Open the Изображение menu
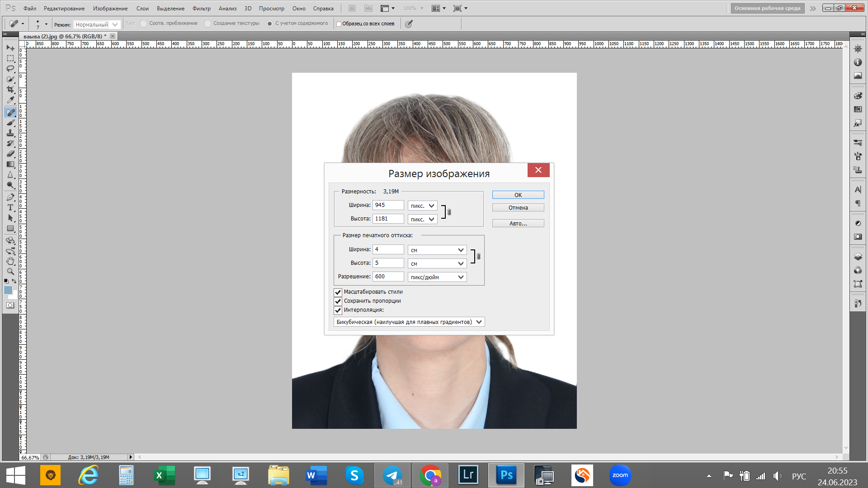The width and height of the screenshot is (868, 488). tap(110, 8)
